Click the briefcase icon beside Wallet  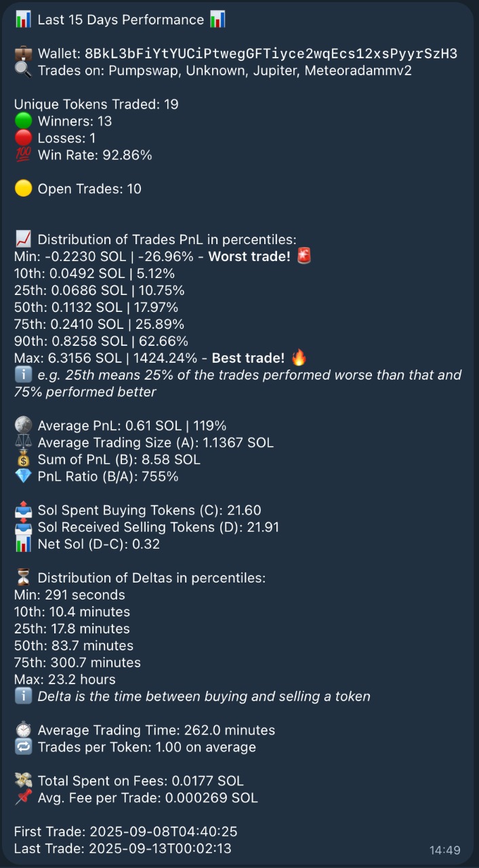point(23,54)
